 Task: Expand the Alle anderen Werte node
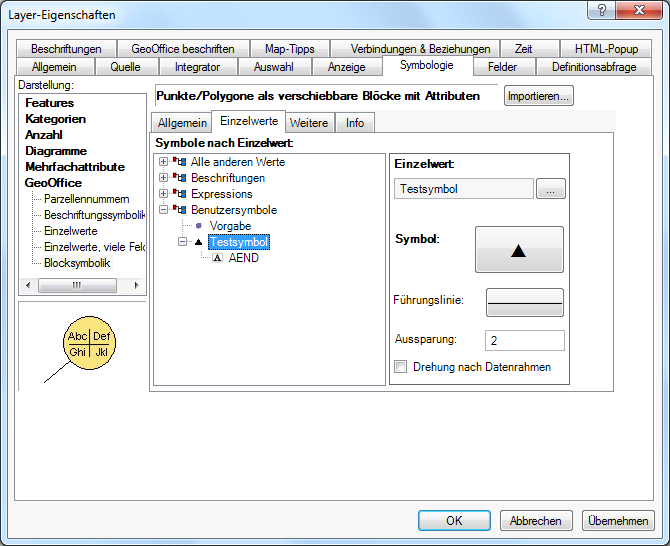click(x=164, y=162)
